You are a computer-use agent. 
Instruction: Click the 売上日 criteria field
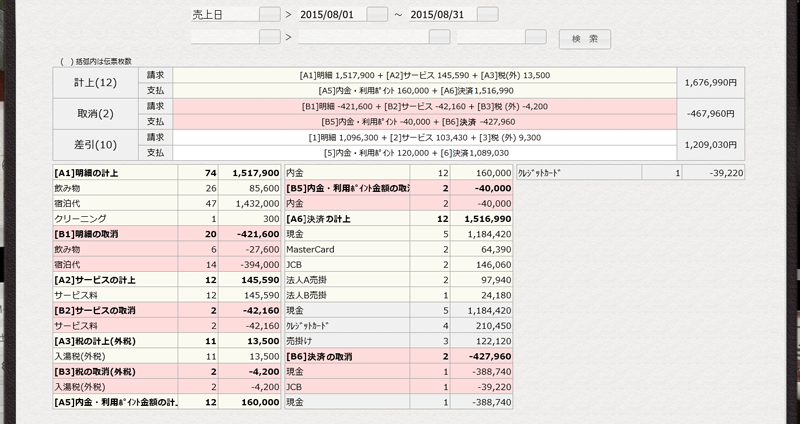click(x=224, y=14)
